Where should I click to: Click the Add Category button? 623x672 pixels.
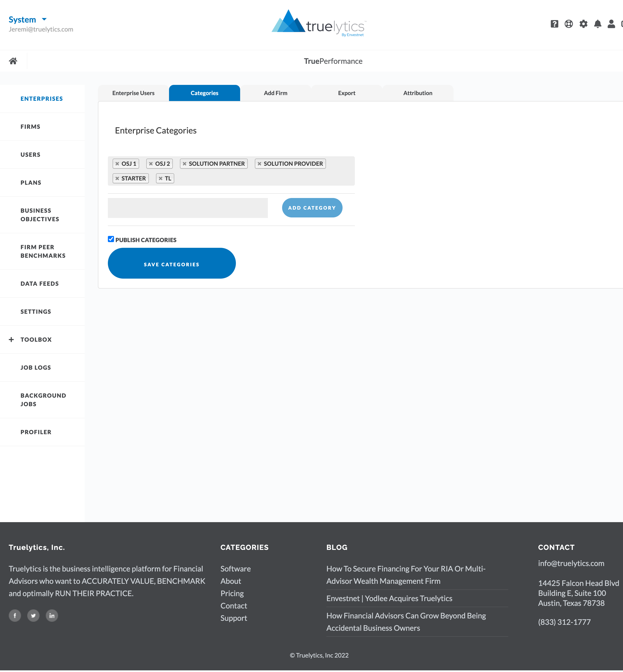312,208
